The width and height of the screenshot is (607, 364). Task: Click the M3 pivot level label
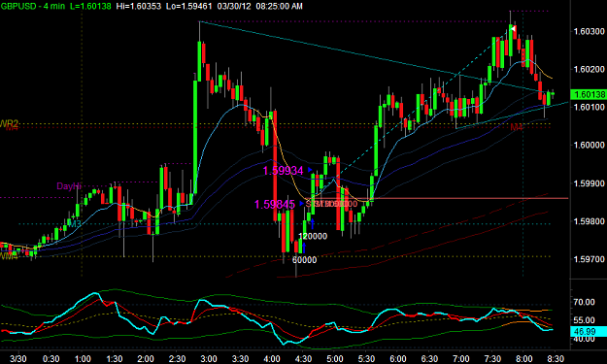[75, 223]
